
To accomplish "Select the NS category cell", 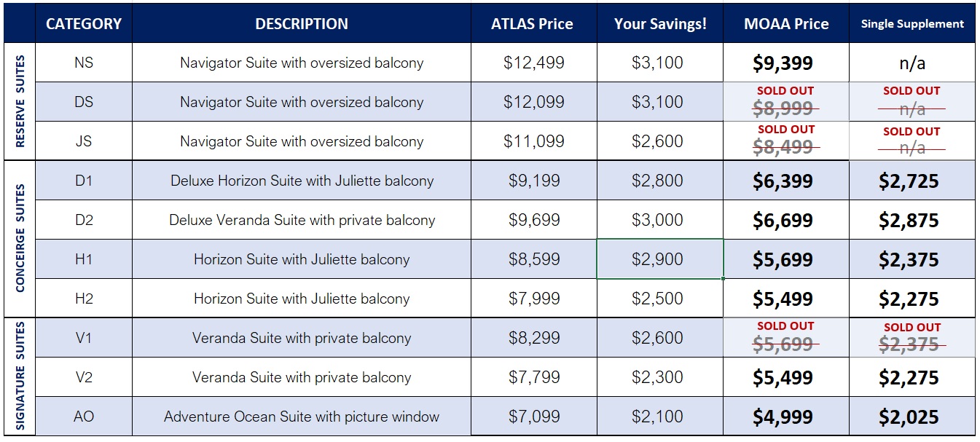I will tap(84, 63).
